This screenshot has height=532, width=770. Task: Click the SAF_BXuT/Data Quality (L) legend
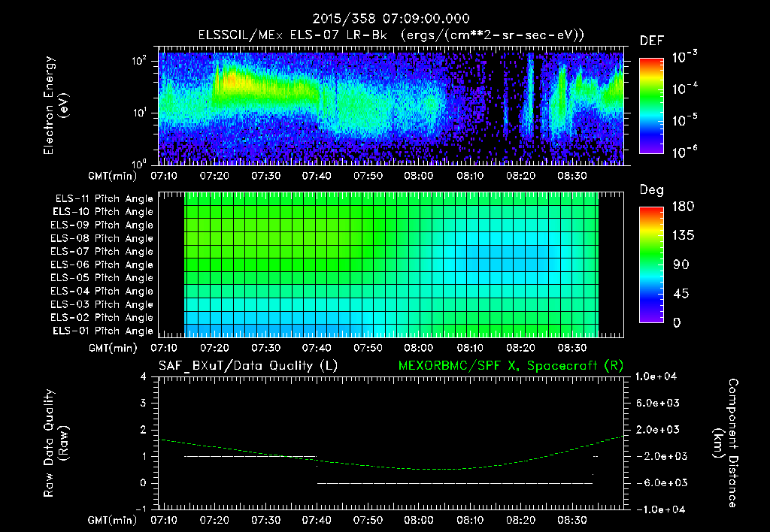coord(248,366)
